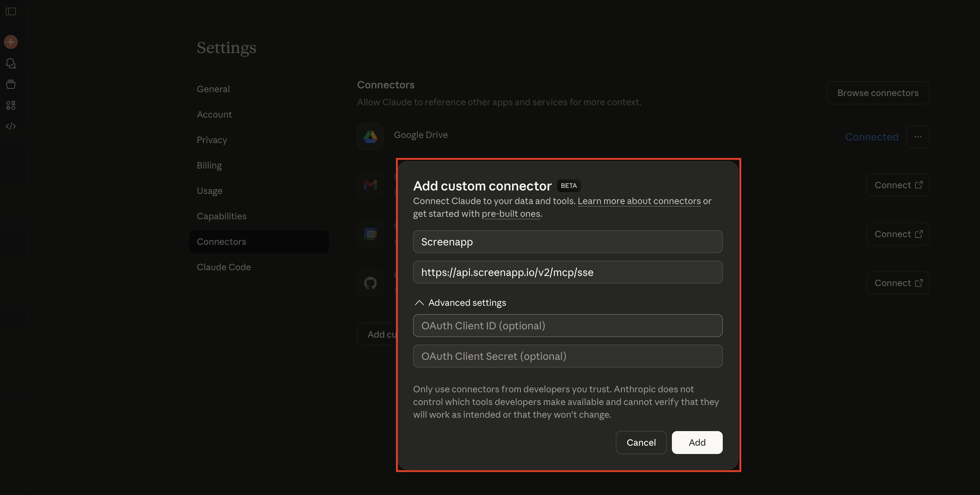Select the Chats icon in sidebar

pos(11,63)
